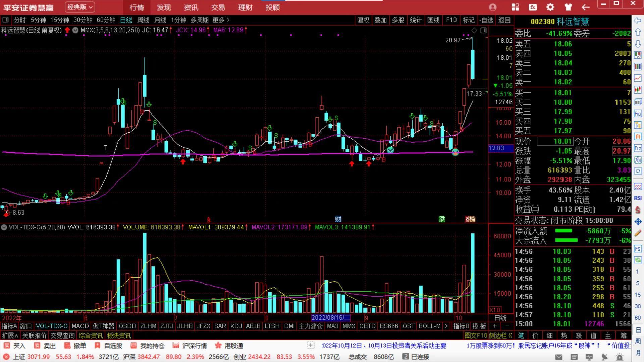Open the 资讯 main menu tab
The width and height of the screenshot is (644, 362).
(191, 7)
